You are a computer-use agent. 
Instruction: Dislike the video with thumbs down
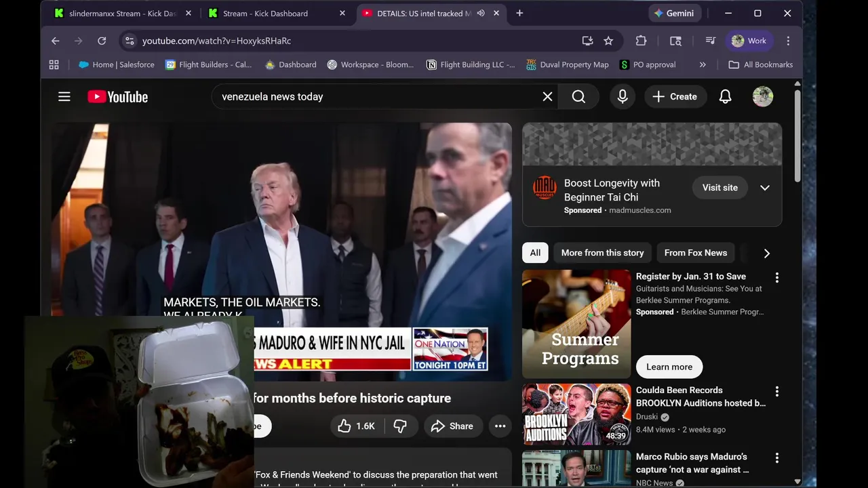coord(400,426)
